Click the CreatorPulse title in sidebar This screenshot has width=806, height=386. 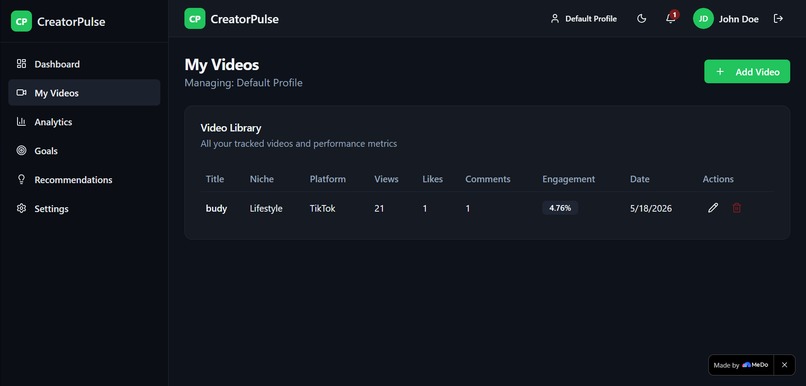pos(71,22)
